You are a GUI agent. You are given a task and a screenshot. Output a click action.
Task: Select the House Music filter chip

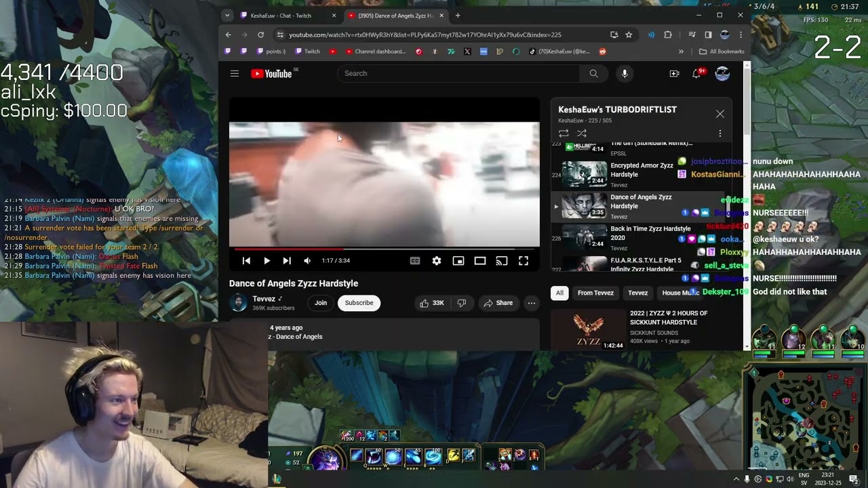(680, 293)
